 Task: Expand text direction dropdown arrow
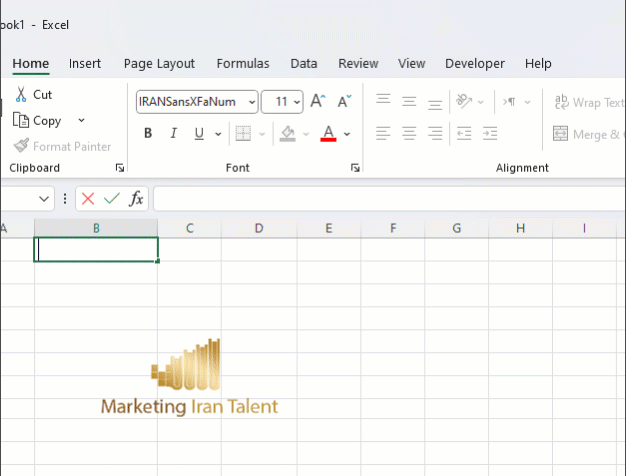click(527, 102)
